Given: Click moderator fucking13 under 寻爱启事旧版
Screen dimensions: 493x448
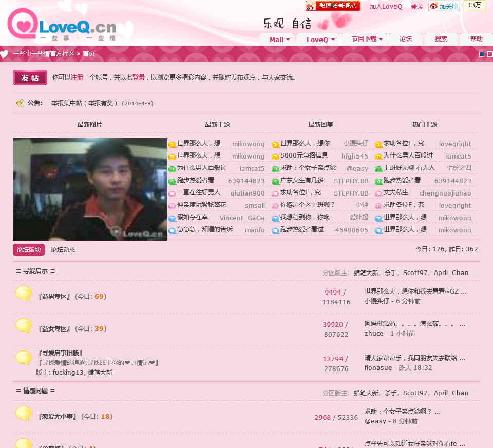Looking at the screenshot, I should [x=68, y=372].
